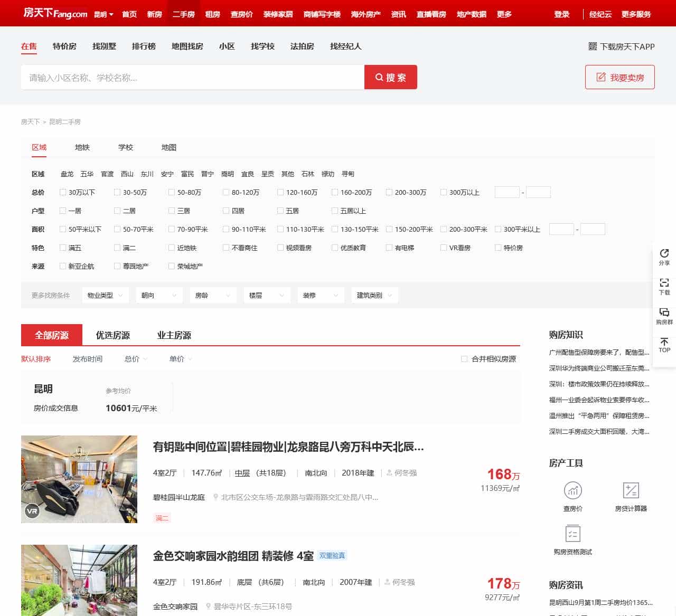Enable the 近地铁 feature filter
Viewport: 676px width, 616px height.
click(172, 247)
